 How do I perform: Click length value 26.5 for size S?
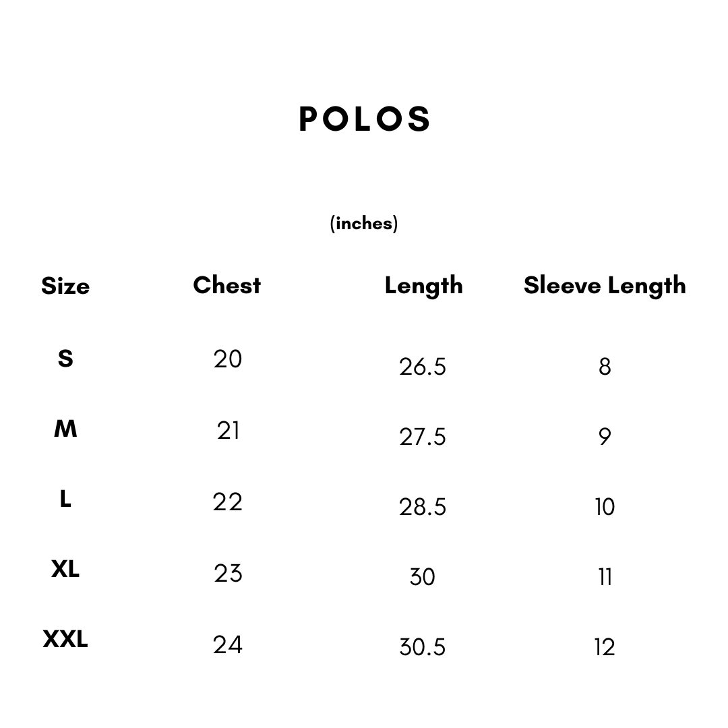tap(423, 367)
